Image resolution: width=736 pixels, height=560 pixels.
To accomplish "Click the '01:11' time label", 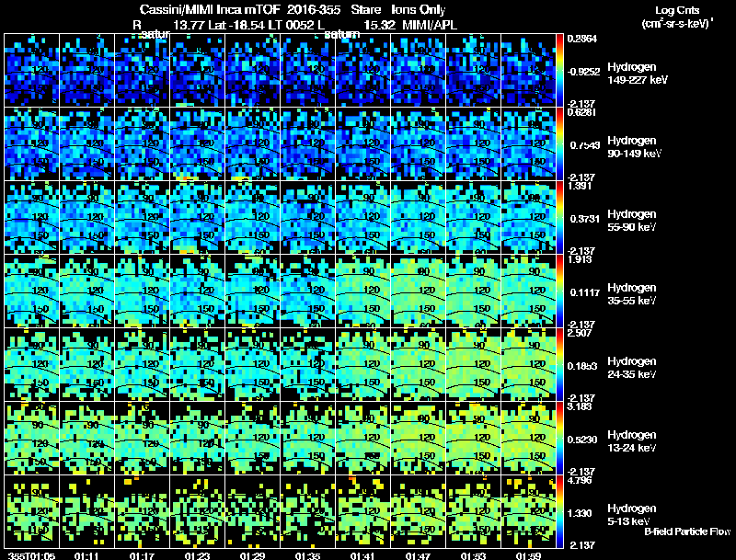I will 86,556.
